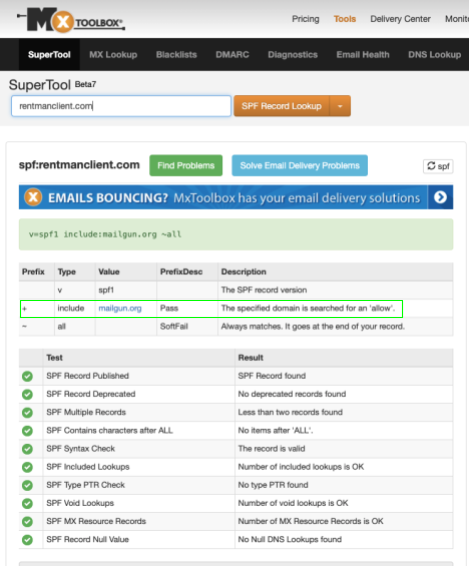Click the Find Problems button
Image resolution: width=469 pixels, height=566 pixels.
coord(186,165)
